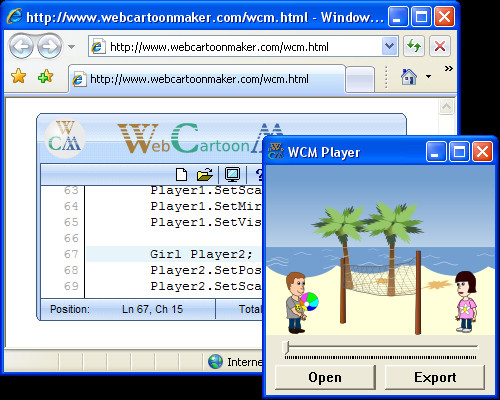Click code line 68 'Player2.SetPos'

tap(206, 270)
